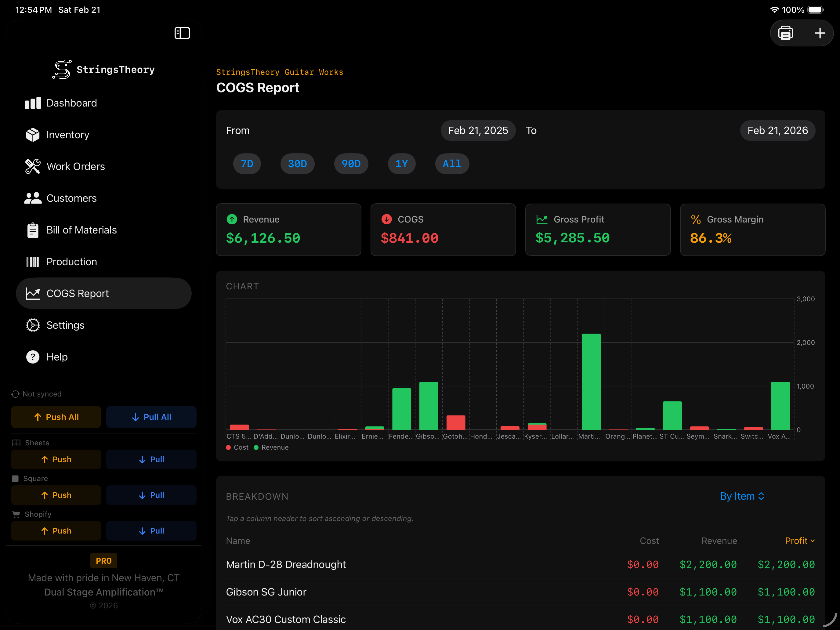Select the 7D date range filter
840x630 pixels.
coord(247,164)
